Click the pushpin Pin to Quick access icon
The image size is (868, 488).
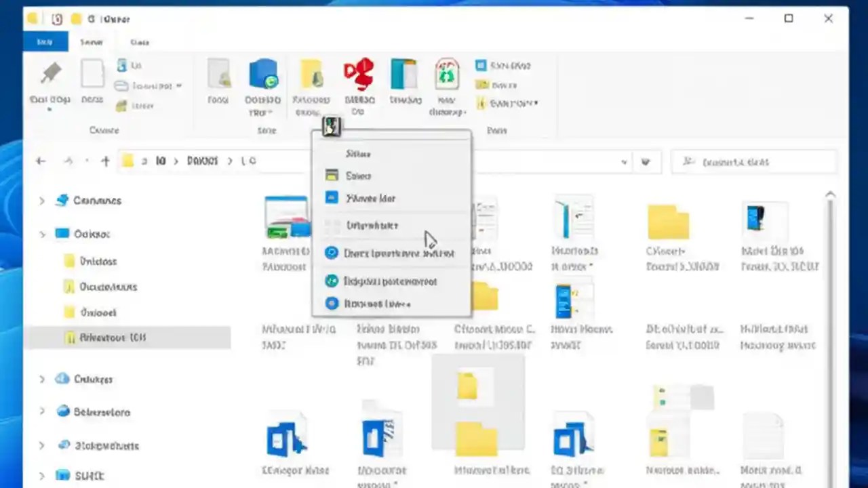[x=51, y=73]
